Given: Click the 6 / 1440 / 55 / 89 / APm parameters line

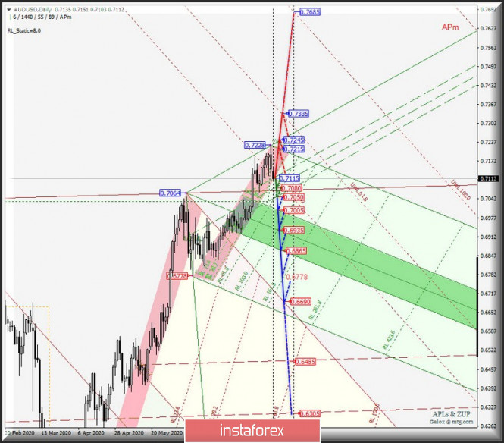Looking at the screenshot, I should [x=42, y=17].
